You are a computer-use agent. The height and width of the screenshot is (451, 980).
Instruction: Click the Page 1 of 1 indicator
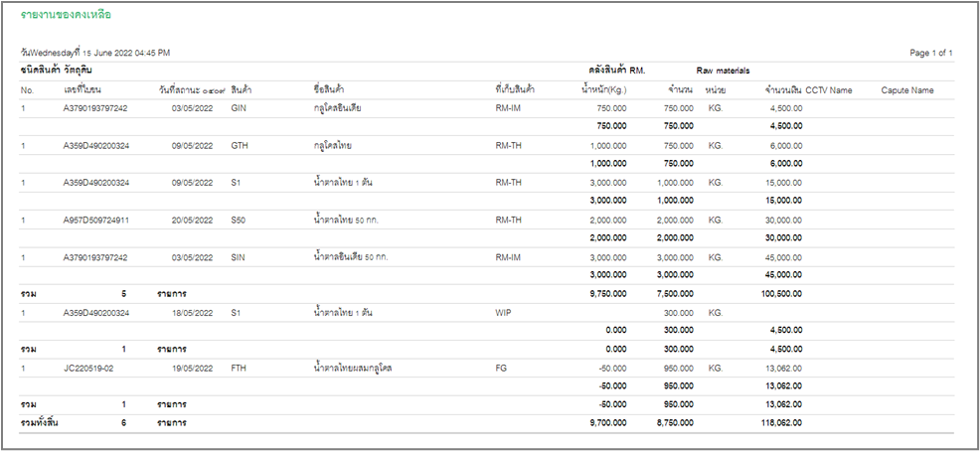click(930, 52)
